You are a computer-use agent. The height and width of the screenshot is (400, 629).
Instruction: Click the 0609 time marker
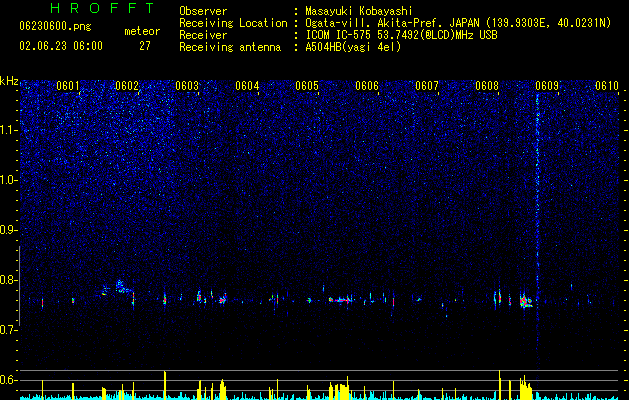coord(547,86)
